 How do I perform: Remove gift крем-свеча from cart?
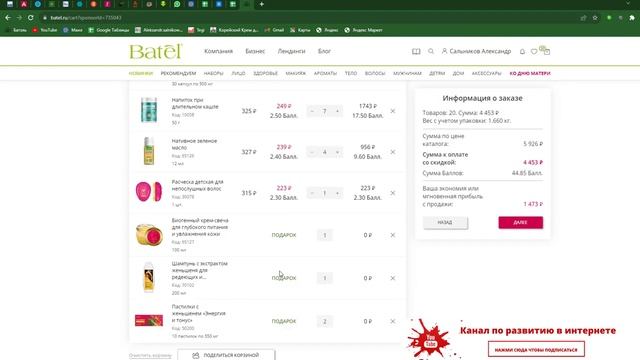(393, 235)
